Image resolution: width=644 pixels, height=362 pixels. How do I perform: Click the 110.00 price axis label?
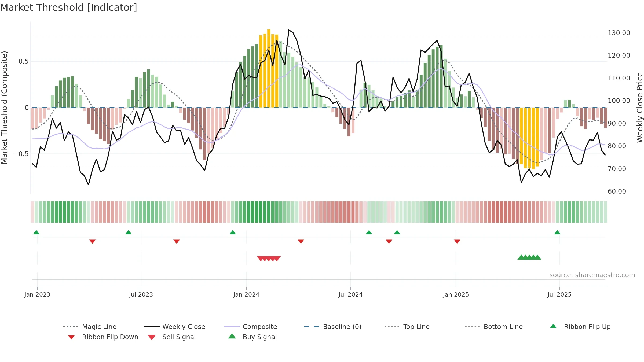(x=619, y=78)
